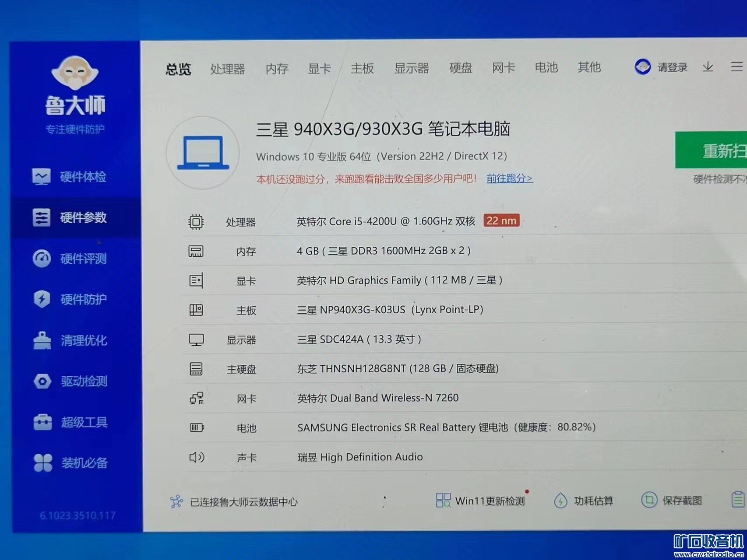Switch to the 硬盘 tab
The height and width of the screenshot is (560, 747).
point(461,68)
